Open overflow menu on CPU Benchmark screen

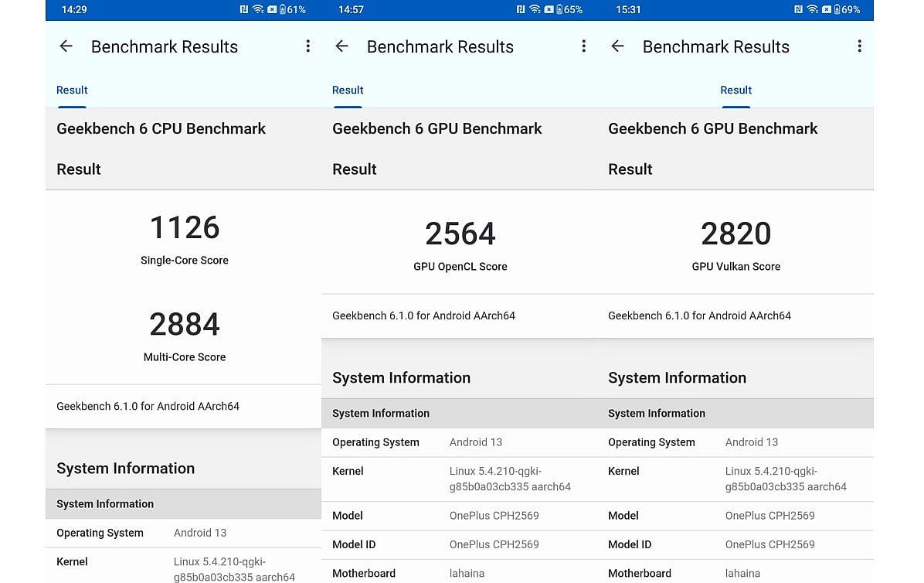click(x=307, y=46)
